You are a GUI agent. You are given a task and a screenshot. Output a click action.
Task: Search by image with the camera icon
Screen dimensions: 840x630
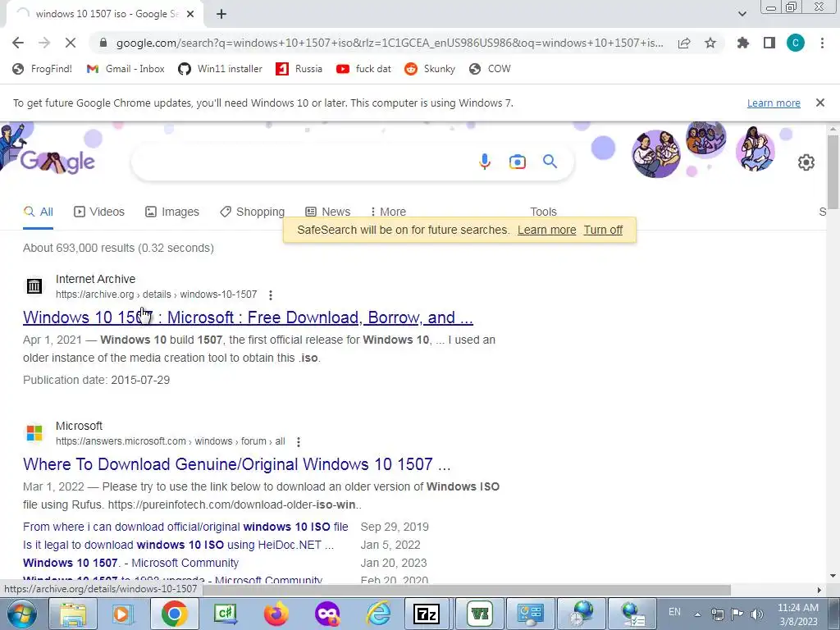point(518,162)
